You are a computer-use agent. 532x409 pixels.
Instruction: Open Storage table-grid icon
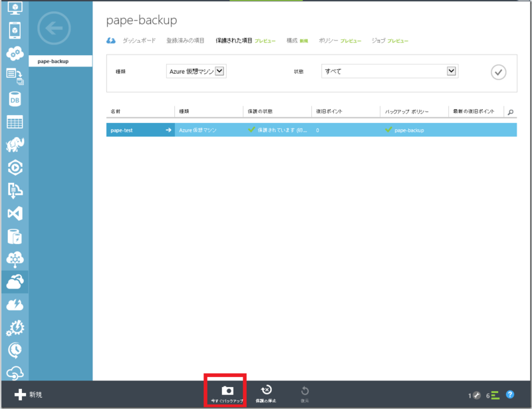(x=15, y=122)
